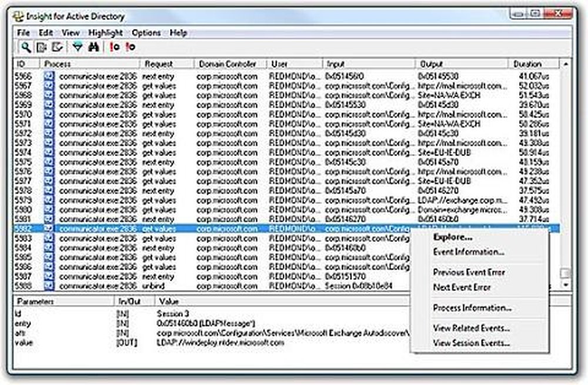Open the Edit menu
This screenshot has width=588, height=385.
coord(46,33)
